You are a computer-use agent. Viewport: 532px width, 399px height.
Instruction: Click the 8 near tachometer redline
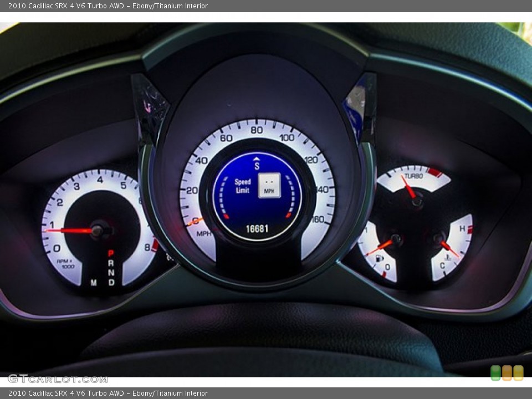click(147, 247)
